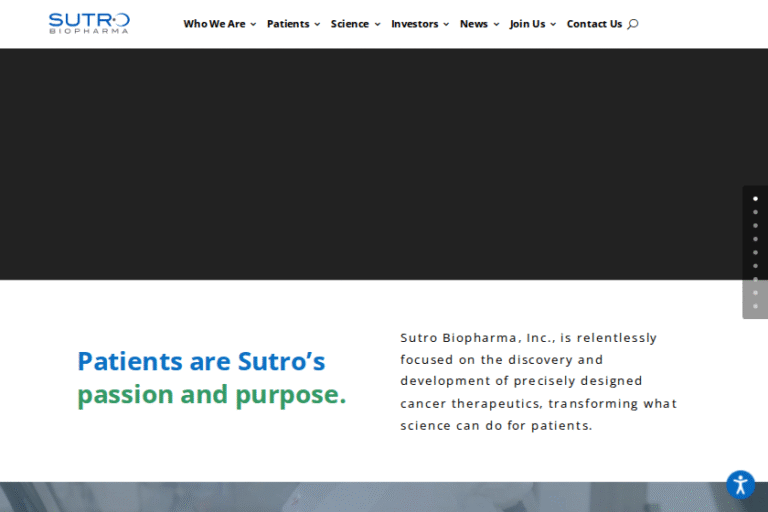Select the last section dot in side navigation
This screenshot has height=512, width=768.
(x=755, y=306)
